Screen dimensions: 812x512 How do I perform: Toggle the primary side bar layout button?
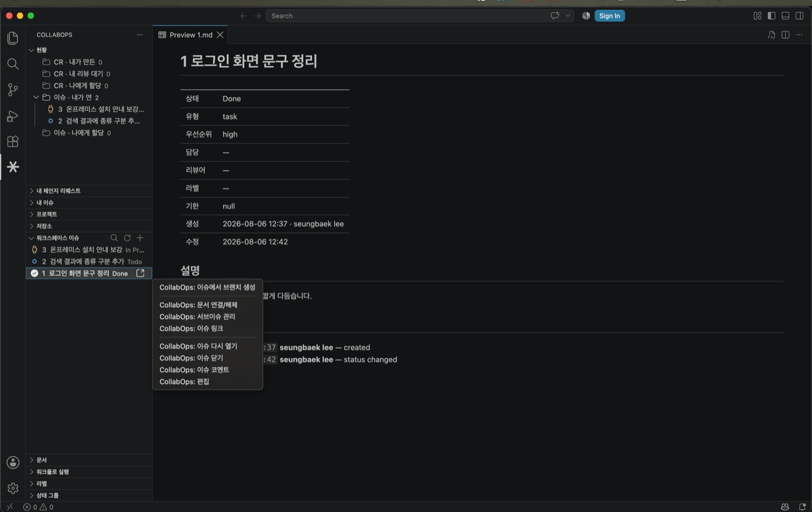pos(771,16)
